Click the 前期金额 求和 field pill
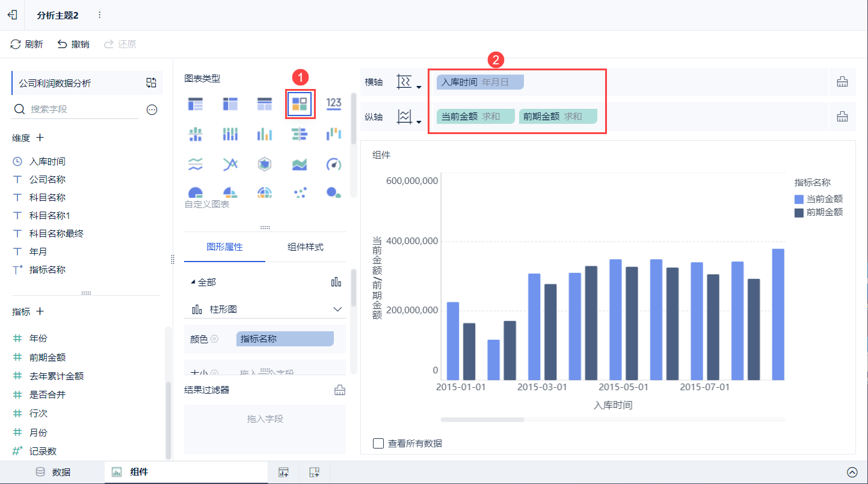The image size is (868, 484). pos(558,117)
